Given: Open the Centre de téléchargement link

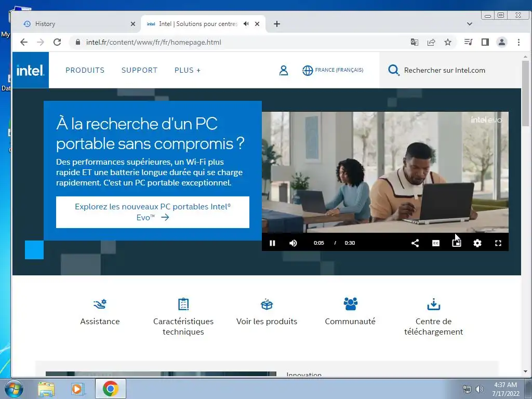Looking at the screenshot, I should [x=434, y=326].
